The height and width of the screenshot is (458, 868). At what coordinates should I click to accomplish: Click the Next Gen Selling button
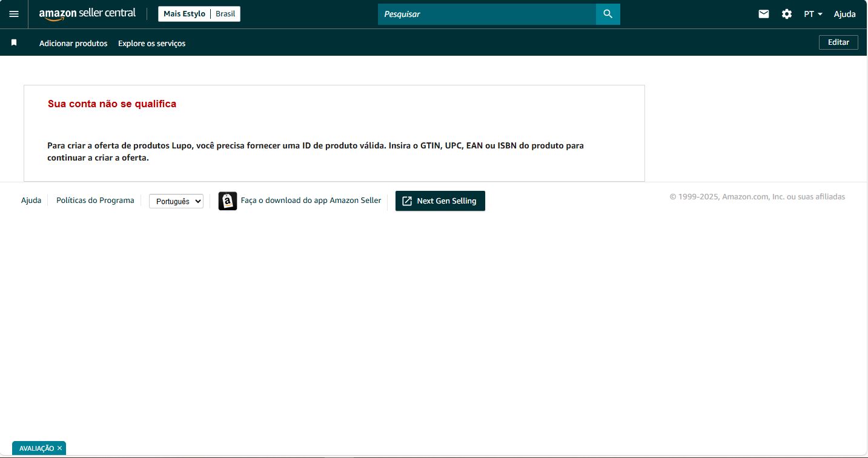[x=440, y=201]
